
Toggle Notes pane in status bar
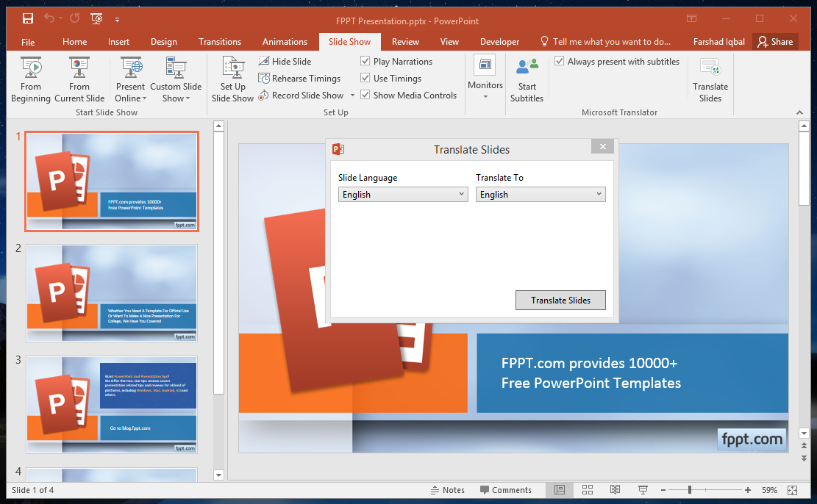click(448, 490)
